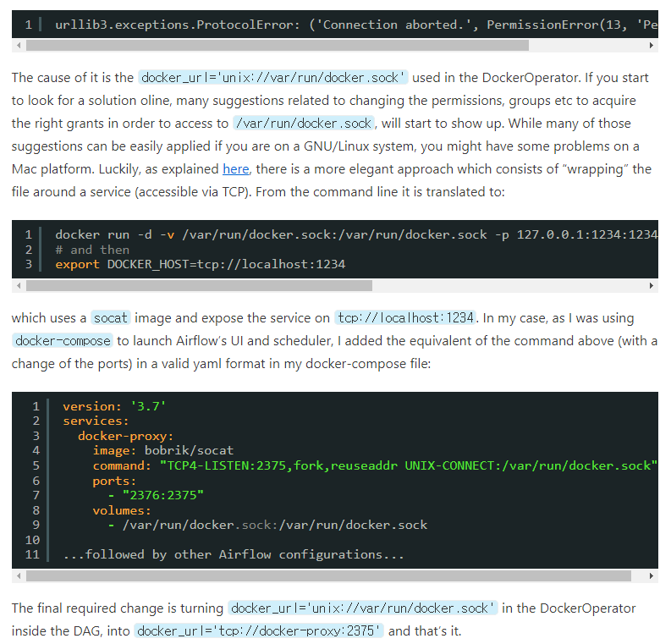The height and width of the screenshot is (644, 671).
Task: Click the "docker-proxy:" yaml key
Action: 126,436
